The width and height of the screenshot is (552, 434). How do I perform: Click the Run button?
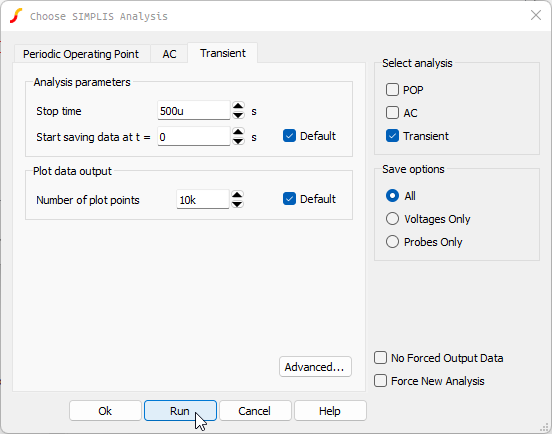(180, 410)
